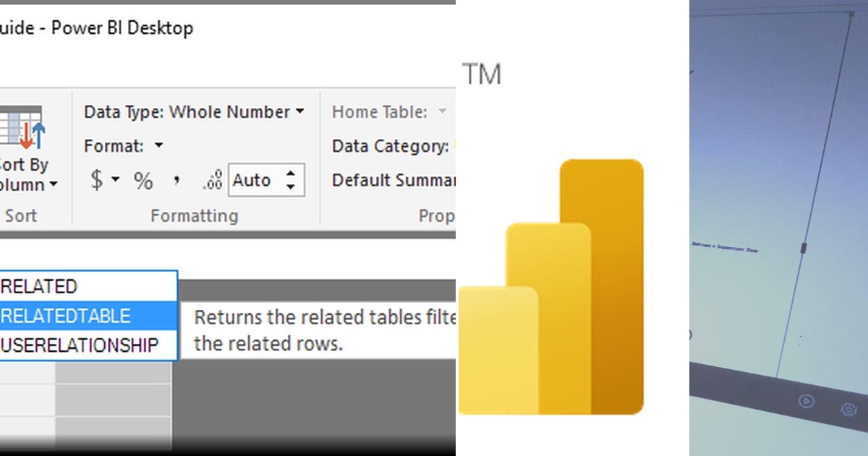The image size is (868, 456).
Task: Choose USERELATIONSHIP in the autocomplete list
Action: click(80, 345)
